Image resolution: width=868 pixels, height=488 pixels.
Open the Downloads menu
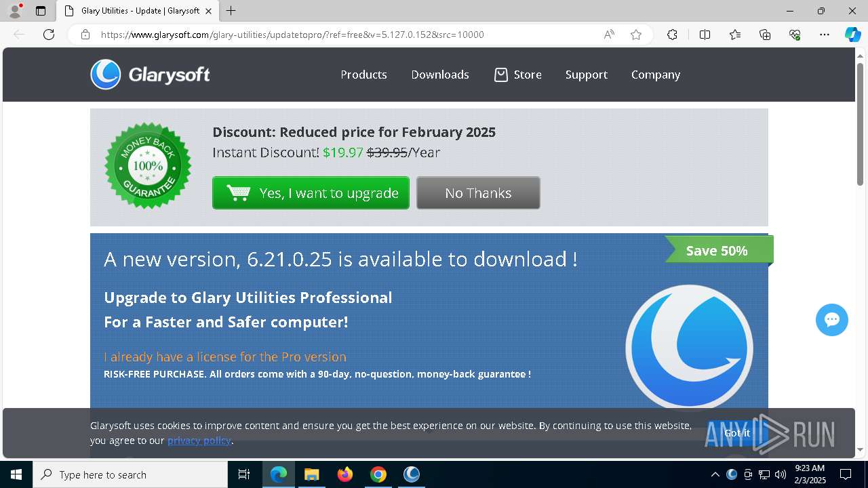[x=440, y=75]
